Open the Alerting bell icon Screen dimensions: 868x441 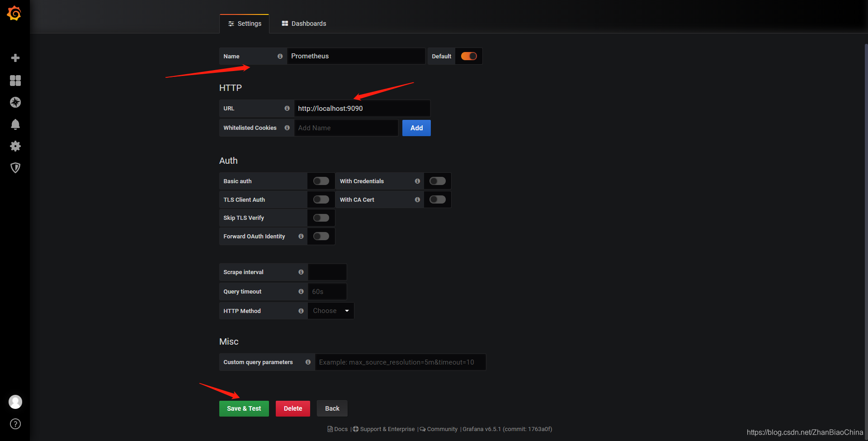coord(15,124)
